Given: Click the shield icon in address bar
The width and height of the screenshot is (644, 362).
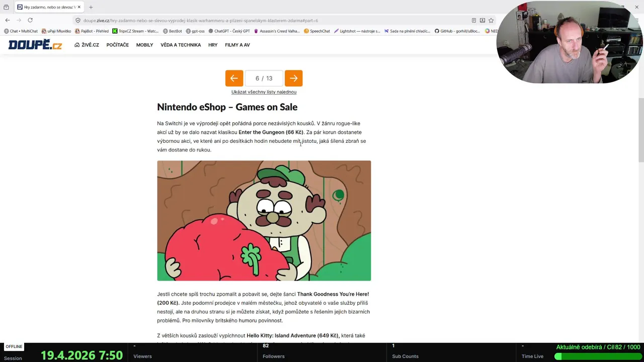Looking at the screenshot, I should [78, 21].
